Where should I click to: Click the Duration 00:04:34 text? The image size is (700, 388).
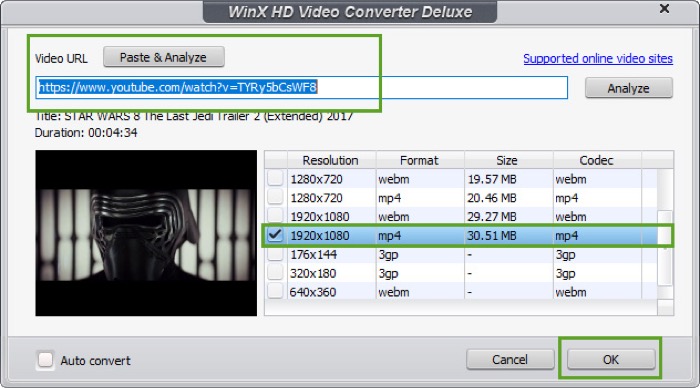click(86, 133)
